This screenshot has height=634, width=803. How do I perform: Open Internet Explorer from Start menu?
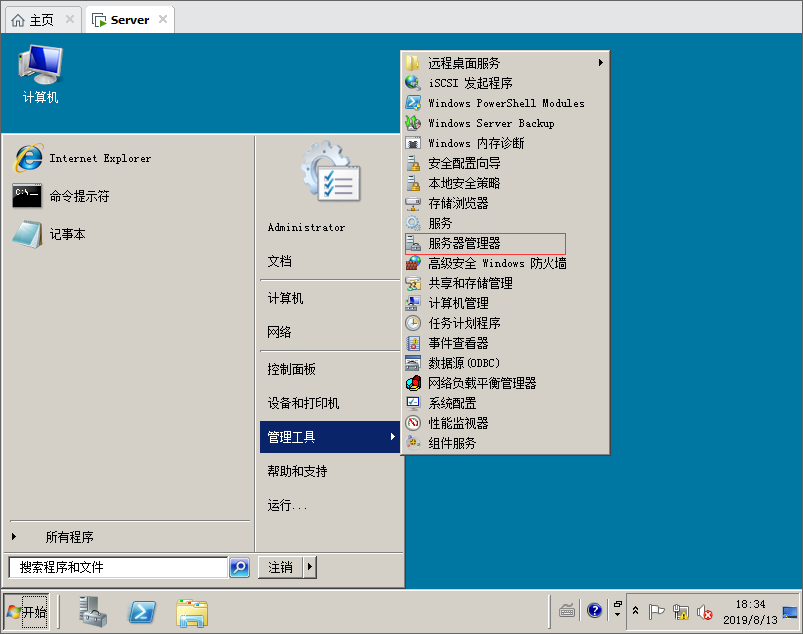[100, 158]
